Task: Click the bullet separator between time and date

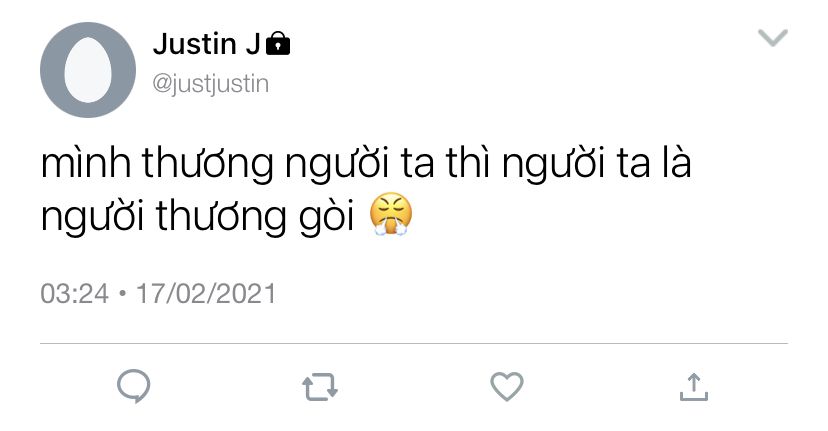Action: click(123, 294)
